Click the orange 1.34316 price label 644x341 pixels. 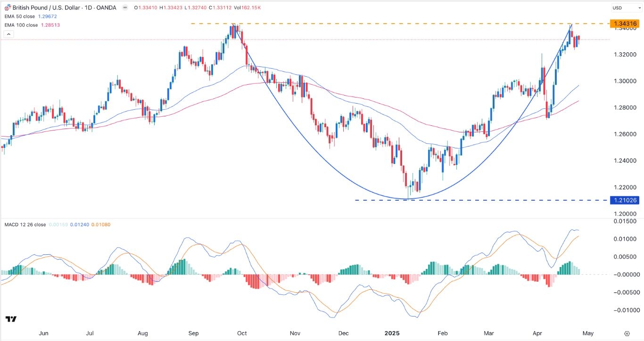624,24
